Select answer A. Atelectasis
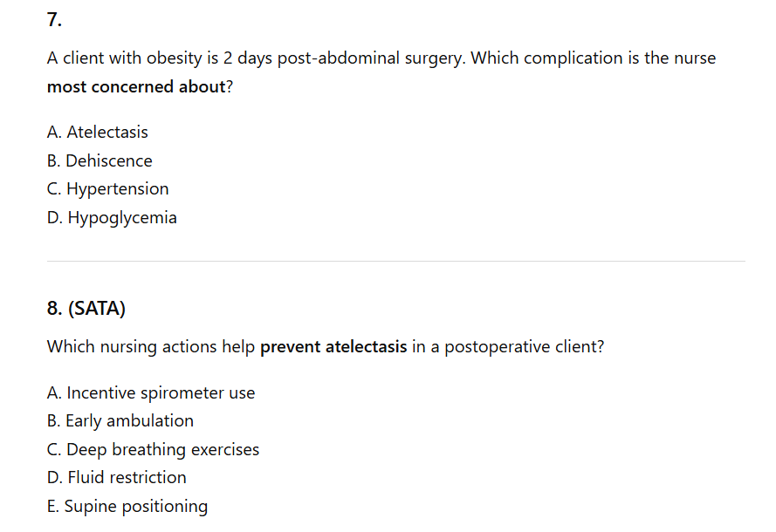Image resolution: width=776 pixels, height=532 pixels. pyautogui.click(x=98, y=133)
